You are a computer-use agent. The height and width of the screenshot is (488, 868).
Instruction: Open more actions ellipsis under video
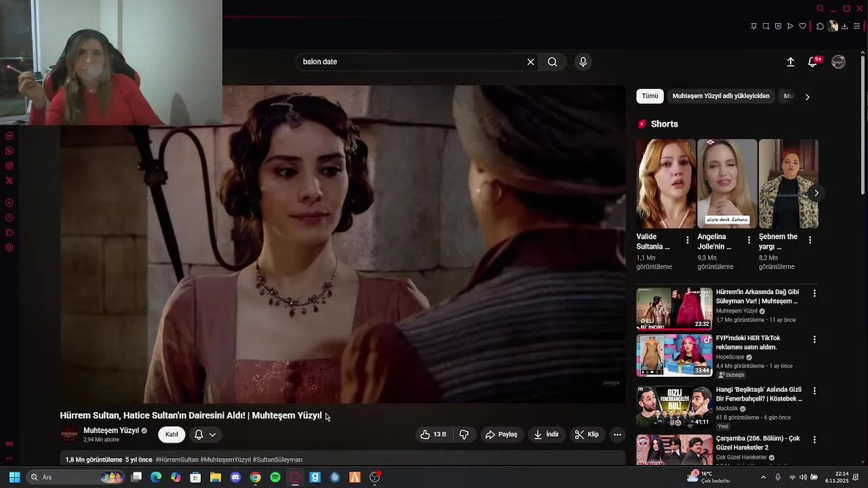(x=617, y=434)
